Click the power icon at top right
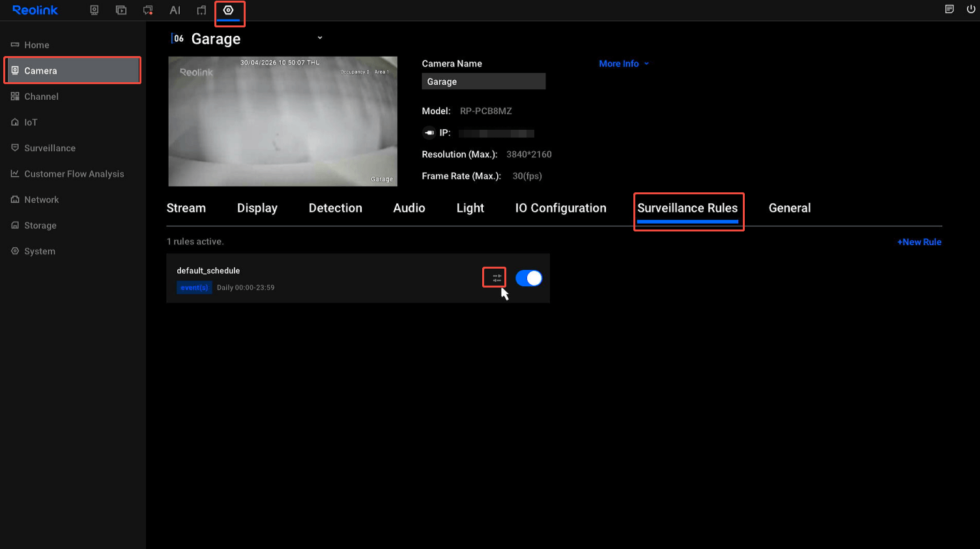The height and width of the screenshot is (549, 980). point(971,9)
